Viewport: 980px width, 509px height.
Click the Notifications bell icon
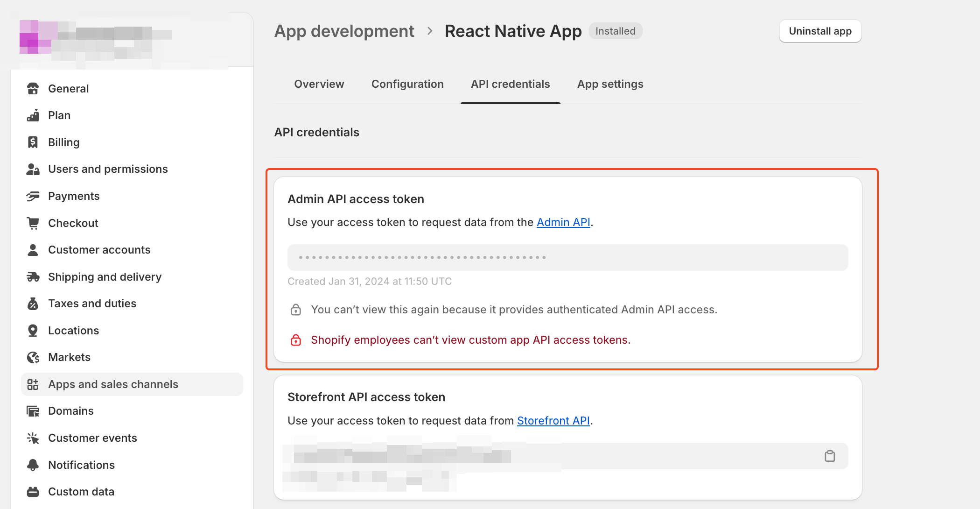33,465
